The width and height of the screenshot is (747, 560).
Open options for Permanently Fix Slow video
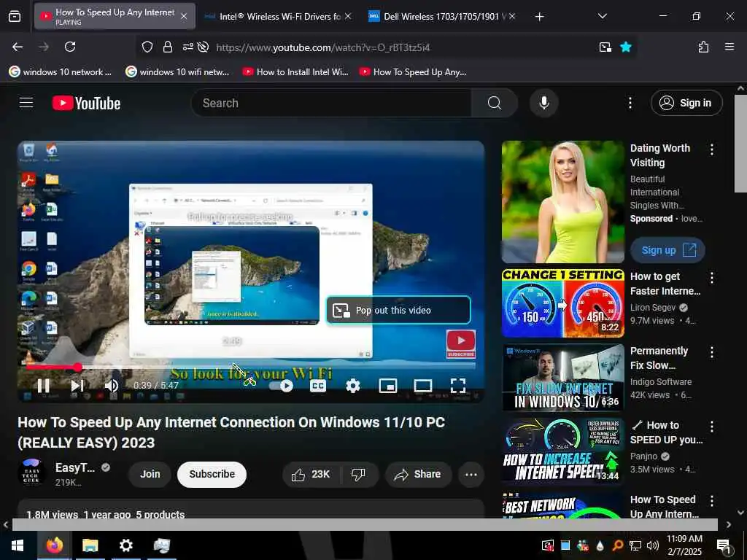click(x=712, y=352)
